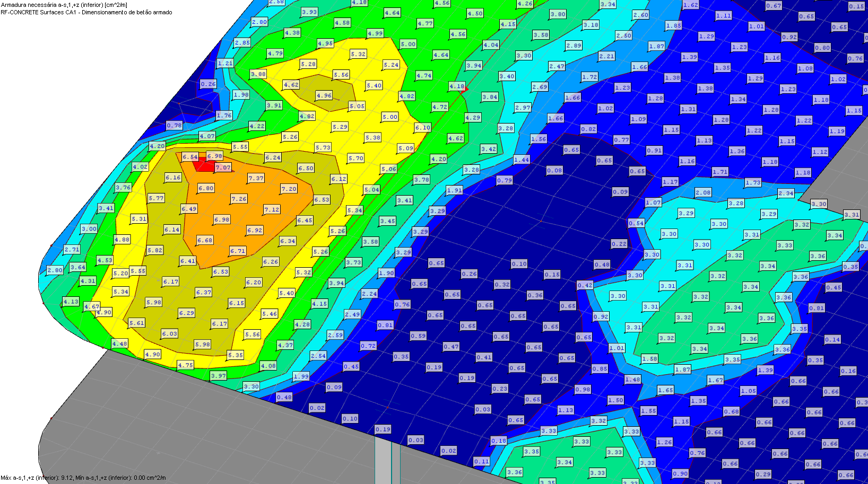Image resolution: width=868 pixels, height=484 pixels.
Task: Select the 5.09 value label
Action: [406, 148]
